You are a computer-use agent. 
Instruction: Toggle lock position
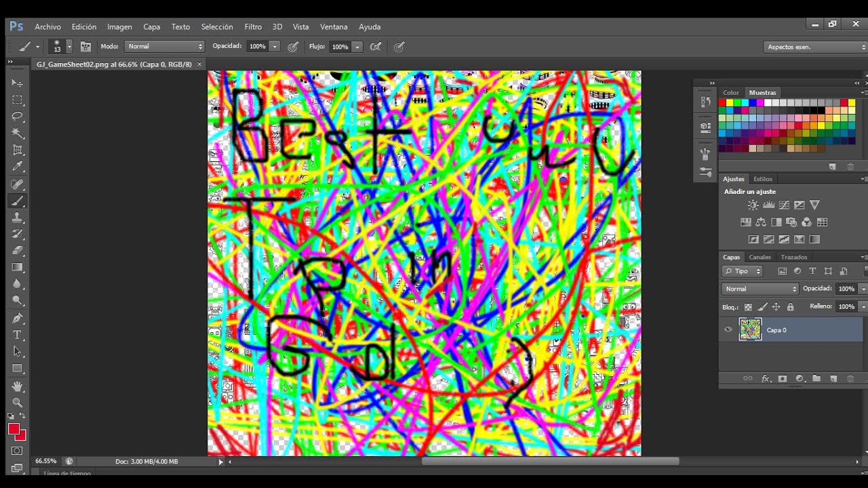(x=776, y=307)
